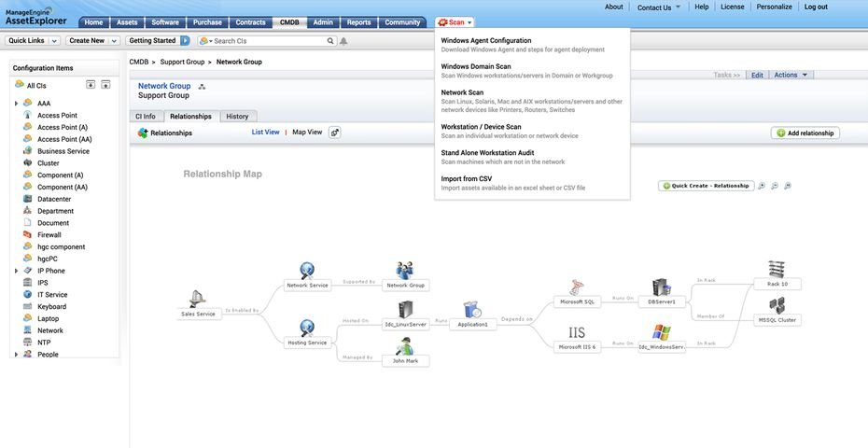The image size is (868, 448).
Task: Open the Quick Links dropdown
Action: tap(33, 41)
